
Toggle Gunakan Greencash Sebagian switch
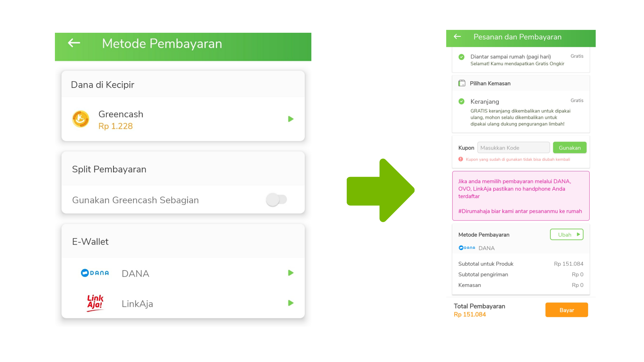point(276,199)
